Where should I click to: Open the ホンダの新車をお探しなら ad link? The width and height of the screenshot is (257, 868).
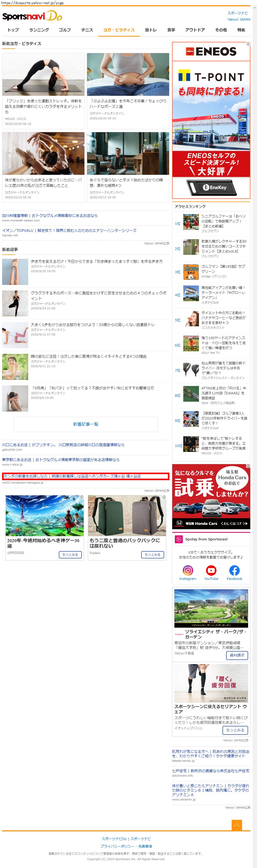click(x=85, y=476)
